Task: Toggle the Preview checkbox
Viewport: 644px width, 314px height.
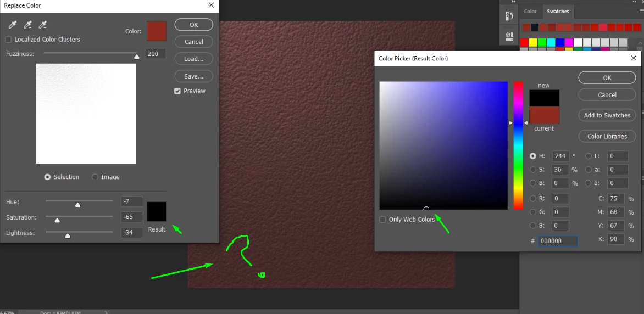Action: click(177, 91)
